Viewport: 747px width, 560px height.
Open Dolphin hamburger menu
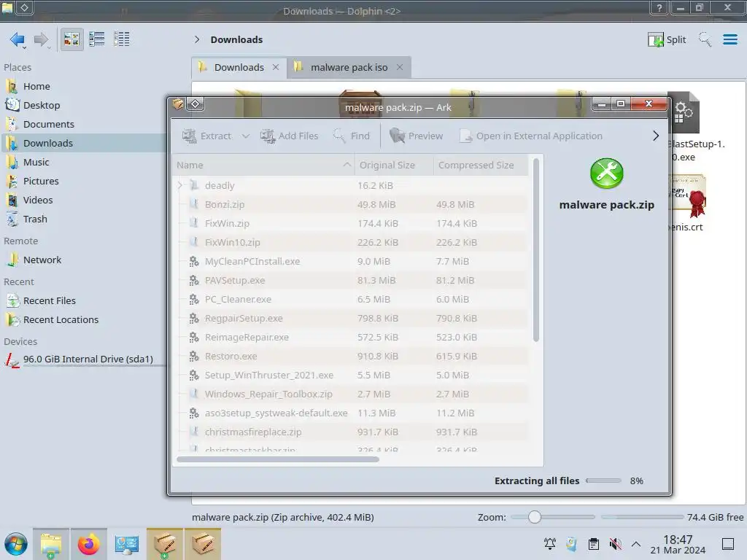pyautogui.click(x=729, y=39)
